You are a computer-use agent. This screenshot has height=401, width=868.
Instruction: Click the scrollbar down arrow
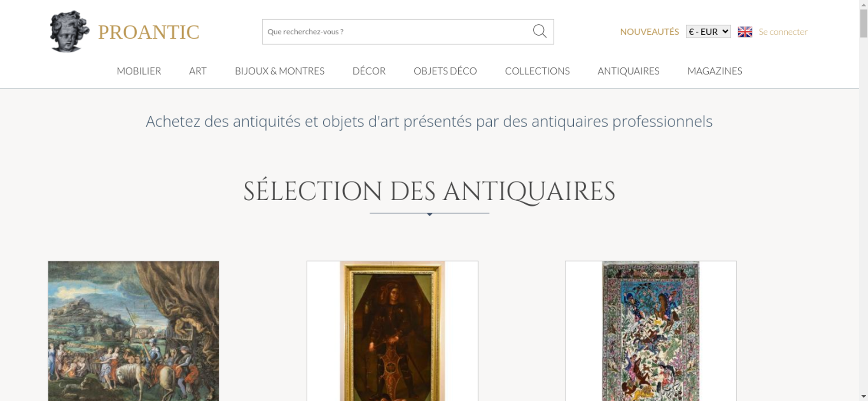(863, 396)
